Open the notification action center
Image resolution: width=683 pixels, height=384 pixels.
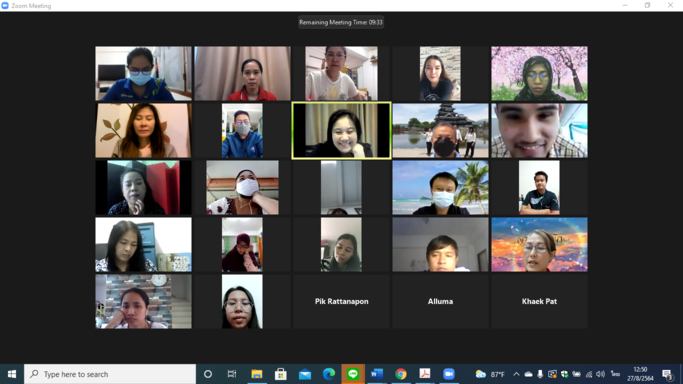tap(667, 374)
